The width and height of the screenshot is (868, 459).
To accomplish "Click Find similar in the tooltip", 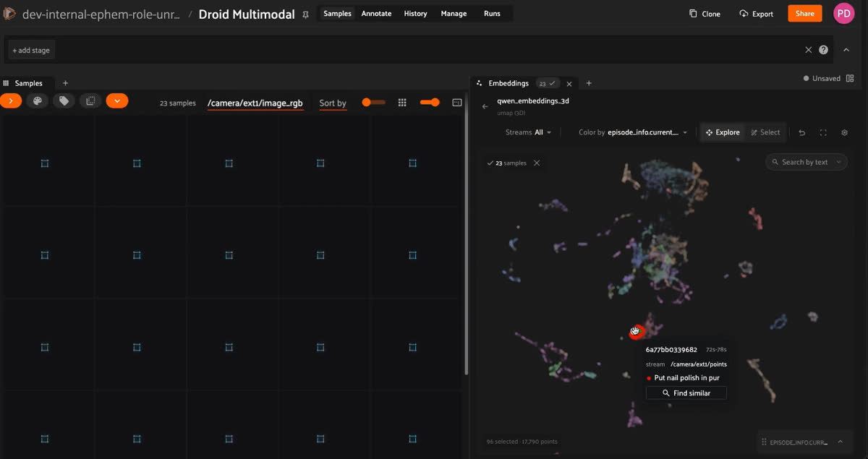I will pos(686,393).
